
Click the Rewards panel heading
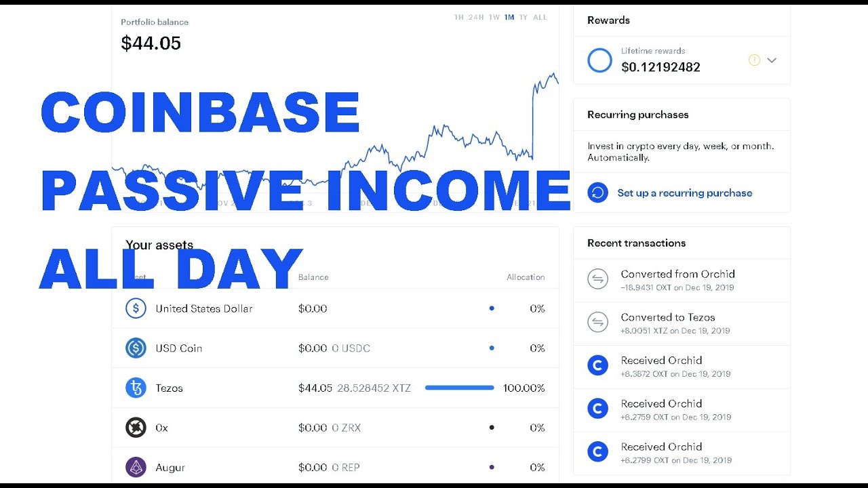pyautogui.click(x=608, y=20)
